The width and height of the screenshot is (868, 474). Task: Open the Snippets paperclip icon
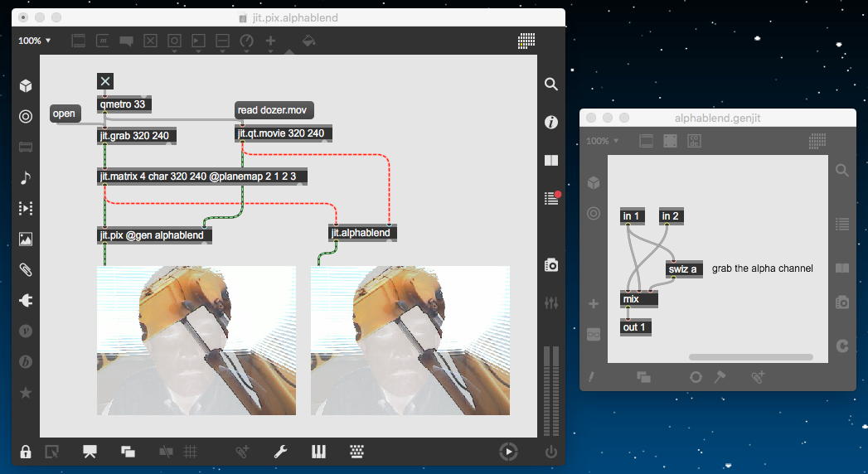(x=26, y=269)
